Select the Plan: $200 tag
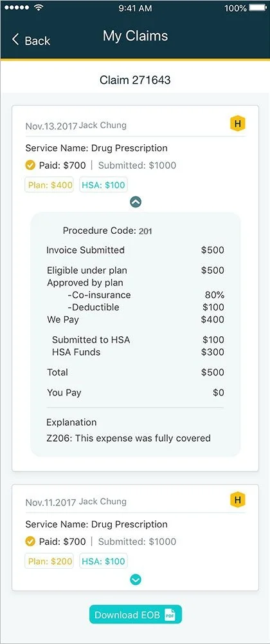Screen dimensions: 270x644 (49, 561)
